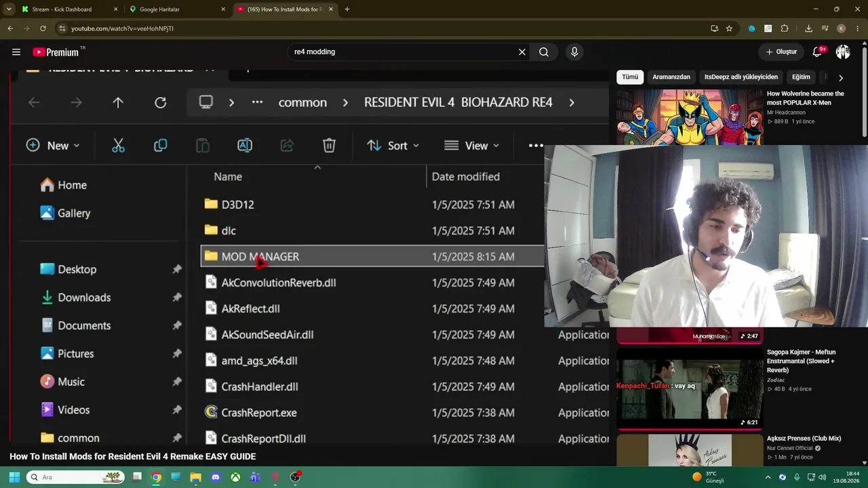The height and width of the screenshot is (488, 868).
Task: Visit the Zodiac channel link
Action: click(776, 380)
